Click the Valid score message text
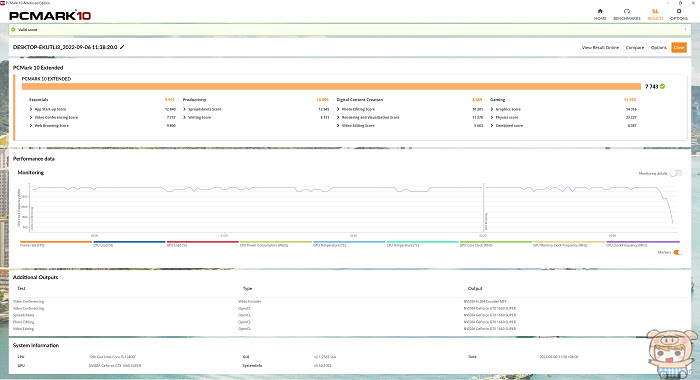The image size is (700, 380). [28, 29]
